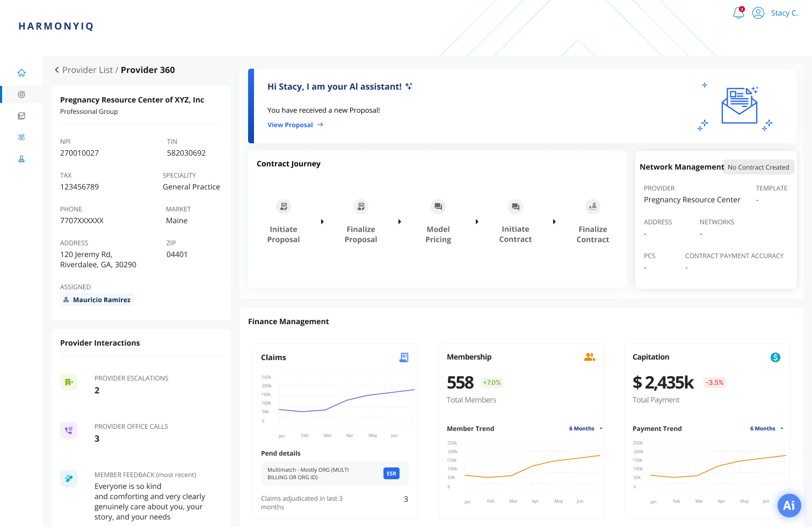Viewport: 812px width, 527px height.
Task: Click the Capitation dollar icon
Action: point(775,357)
